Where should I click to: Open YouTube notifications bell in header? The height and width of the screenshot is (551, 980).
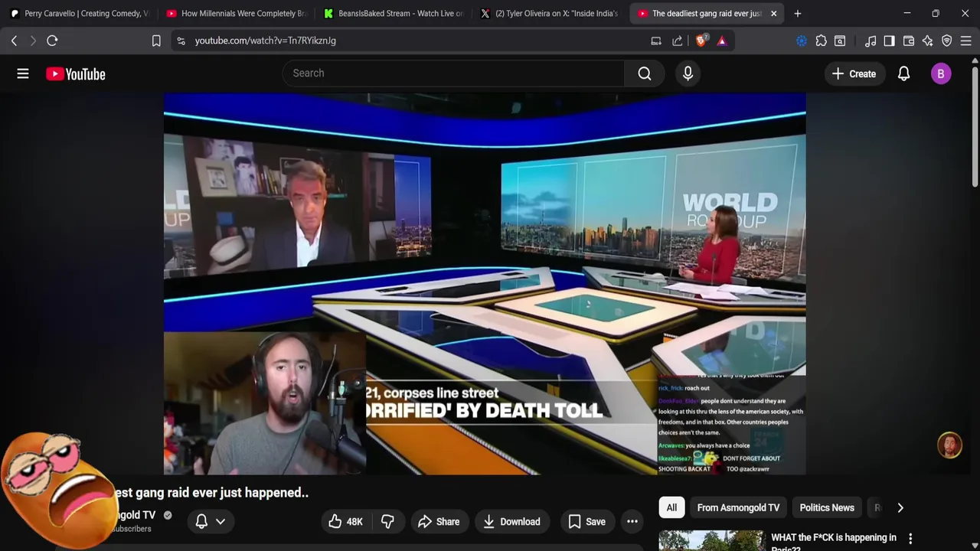903,73
